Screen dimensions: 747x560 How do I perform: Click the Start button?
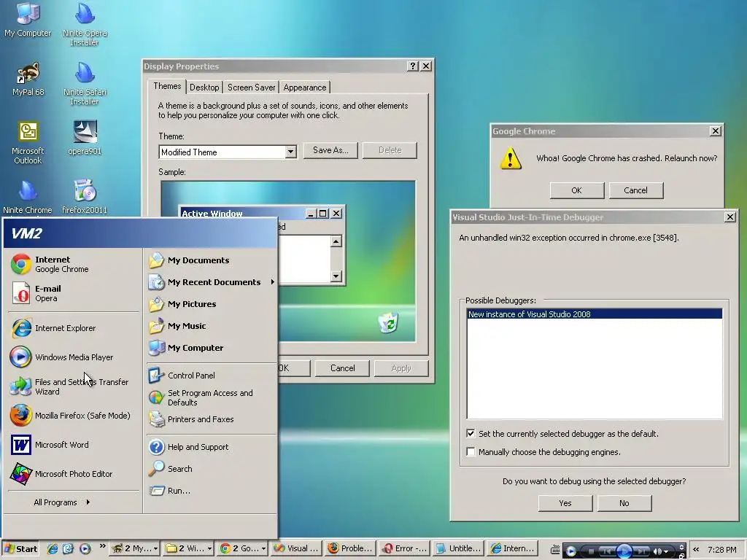point(20,548)
